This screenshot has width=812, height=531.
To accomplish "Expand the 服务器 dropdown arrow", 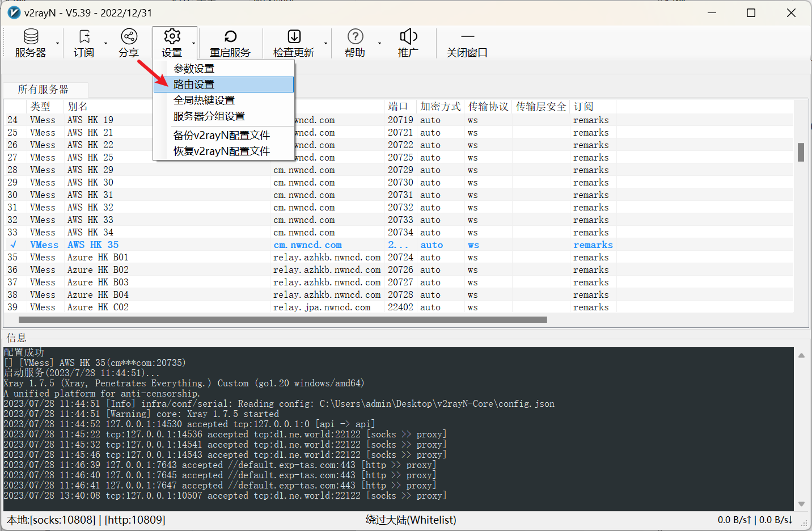I will point(57,43).
